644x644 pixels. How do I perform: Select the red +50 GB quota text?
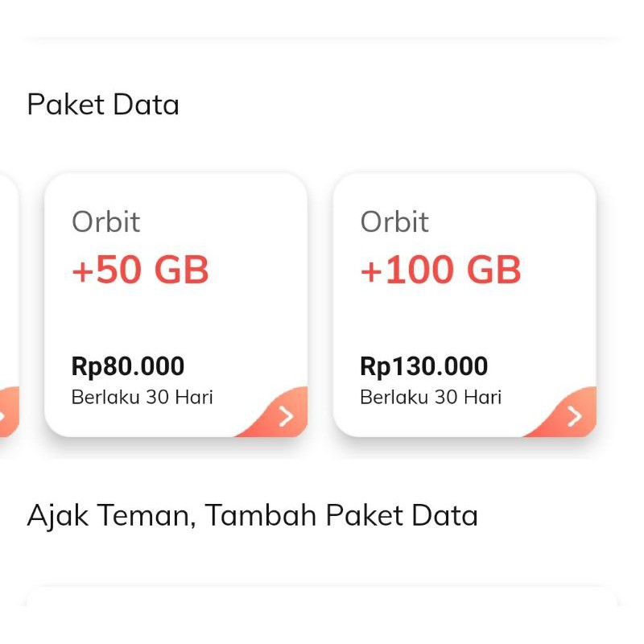click(140, 270)
